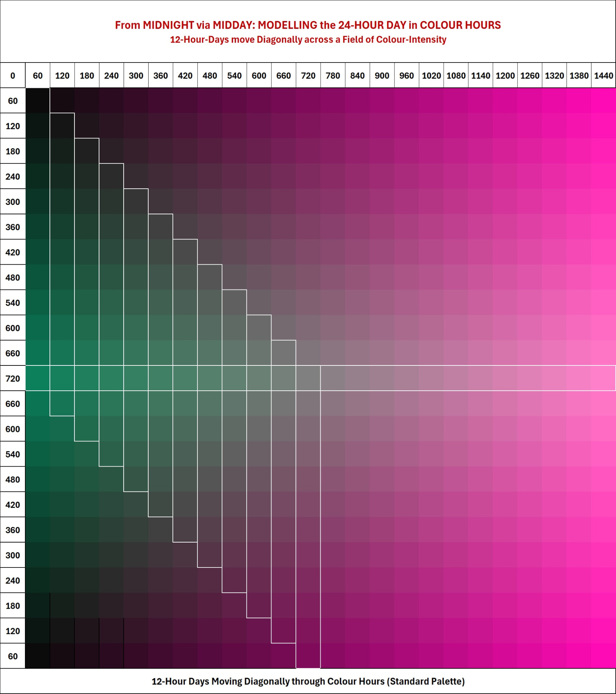The width and height of the screenshot is (616, 694).
Task: Select column header 540 in the top row
Action: 234,76
